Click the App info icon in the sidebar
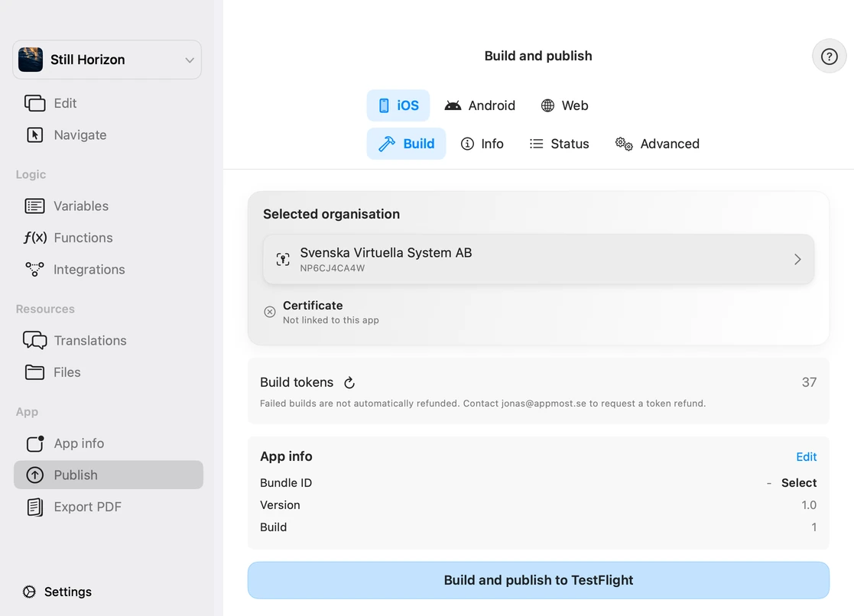854x616 pixels. click(35, 443)
